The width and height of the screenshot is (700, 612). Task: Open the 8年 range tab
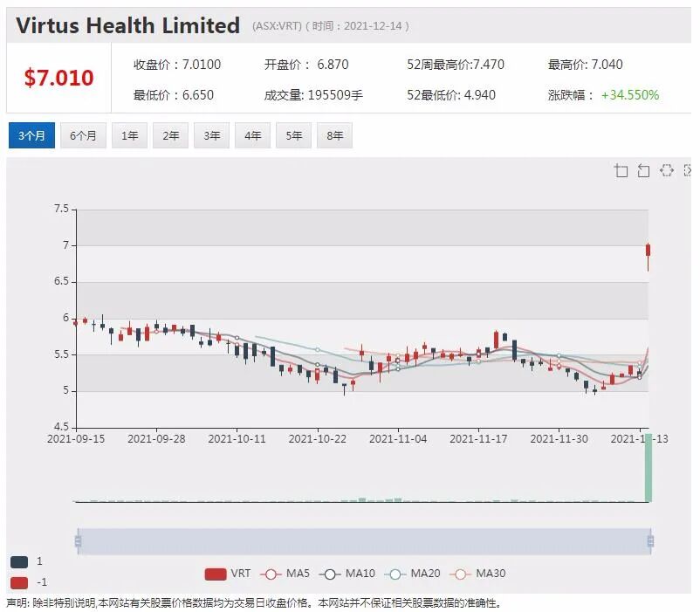tap(335, 135)
